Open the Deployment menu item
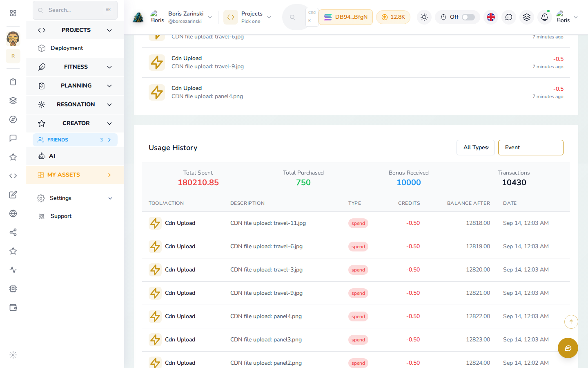Screen dimensions: 588x368 75,48
